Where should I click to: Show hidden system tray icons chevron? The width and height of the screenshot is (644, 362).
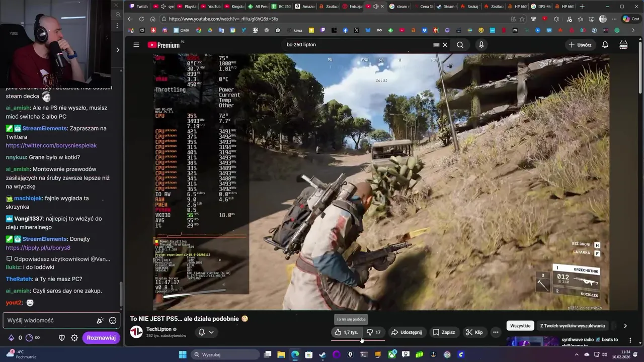point(577,354)
